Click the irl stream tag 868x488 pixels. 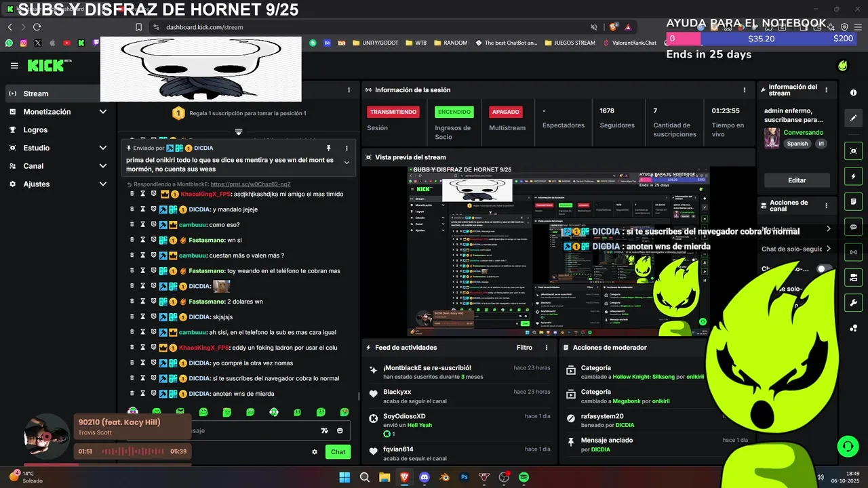pos(821,144)
